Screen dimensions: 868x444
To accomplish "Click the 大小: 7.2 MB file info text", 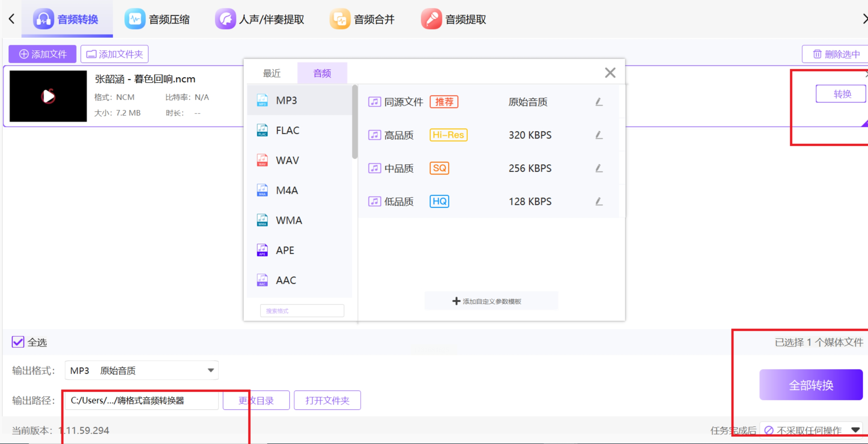I will coord(117,113).
